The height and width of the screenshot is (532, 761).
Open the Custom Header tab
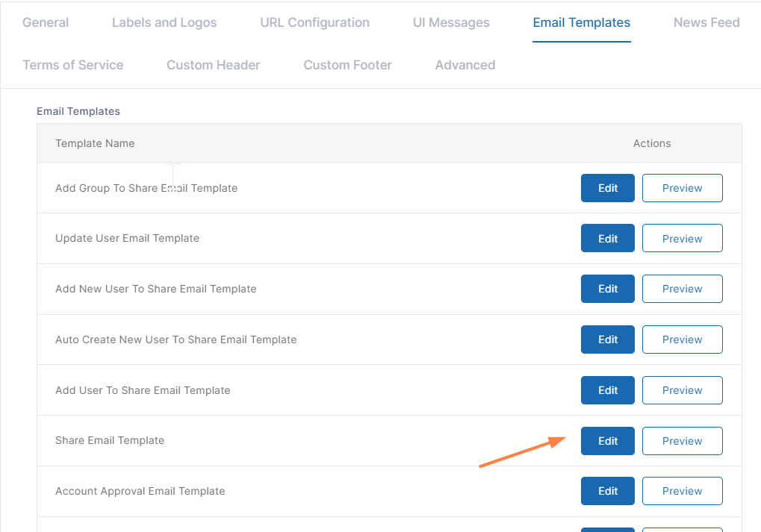pyautogui.click(x=214, y=65)
